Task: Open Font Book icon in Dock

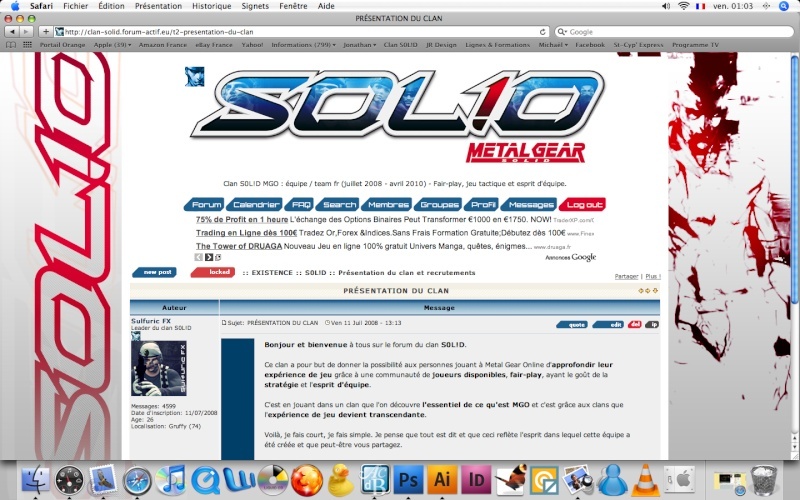Action: 374,480
